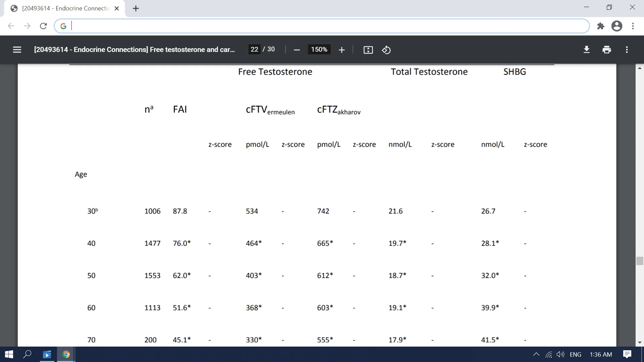
Task: Click the value 555* in age 70 row
Action: 325,340
